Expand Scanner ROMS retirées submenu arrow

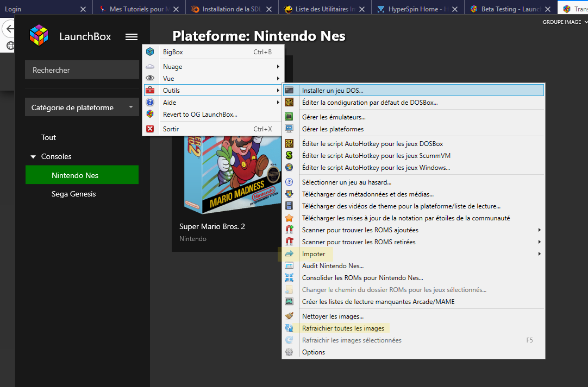(539, 242)
